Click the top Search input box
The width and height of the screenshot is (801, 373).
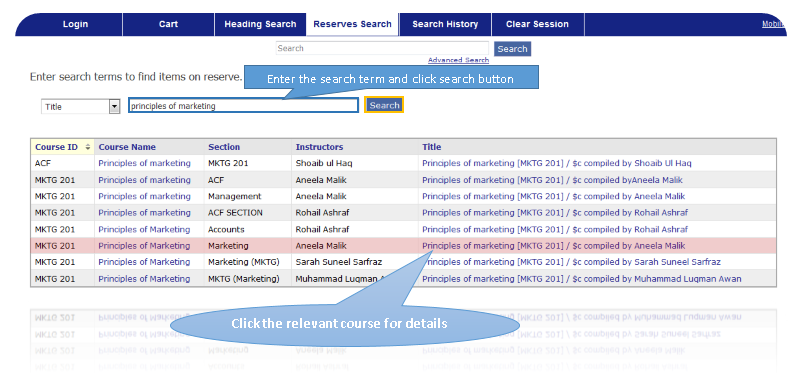point(382,49)
